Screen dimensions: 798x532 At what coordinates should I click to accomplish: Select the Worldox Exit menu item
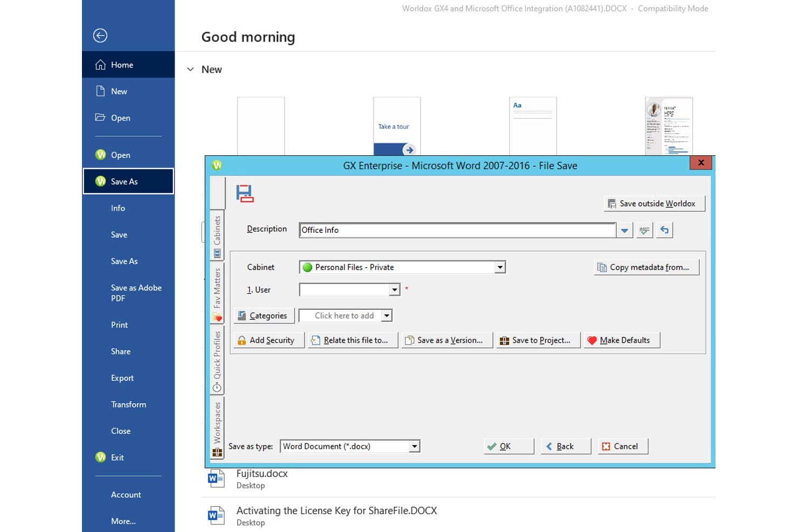[x=128, y=458]
